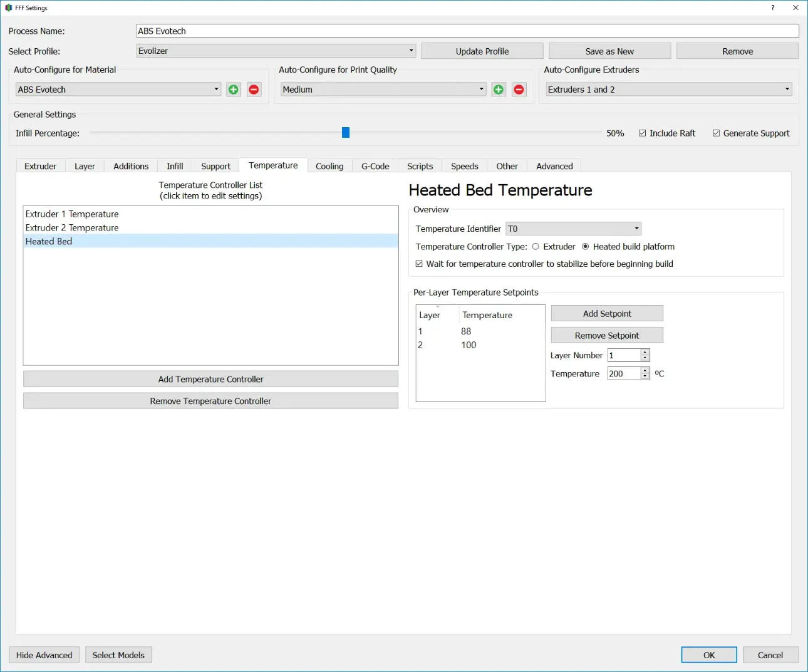Select the Temperature tab

tap(273, 165)
